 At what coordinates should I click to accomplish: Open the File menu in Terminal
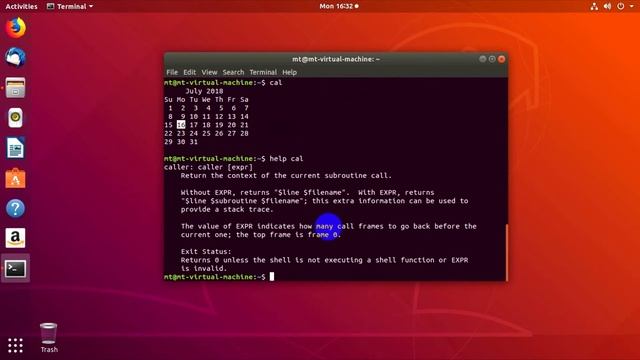click(x=172, y=72)
